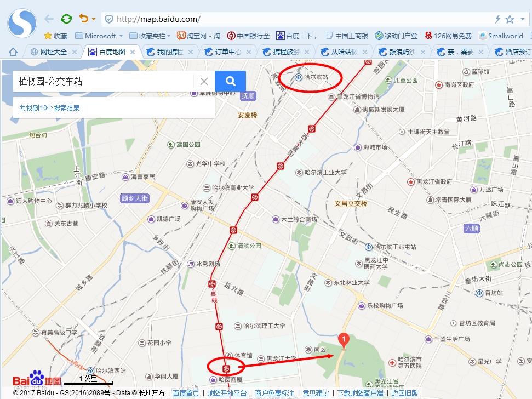Switch to the 网址大全 tab
This screenshot has width=532, height=399.
[54, 52]
